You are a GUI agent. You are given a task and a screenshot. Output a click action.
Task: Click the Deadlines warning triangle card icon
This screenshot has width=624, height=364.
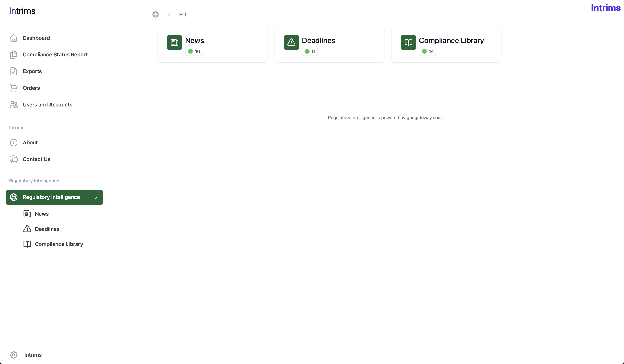(x=291, y=43)
